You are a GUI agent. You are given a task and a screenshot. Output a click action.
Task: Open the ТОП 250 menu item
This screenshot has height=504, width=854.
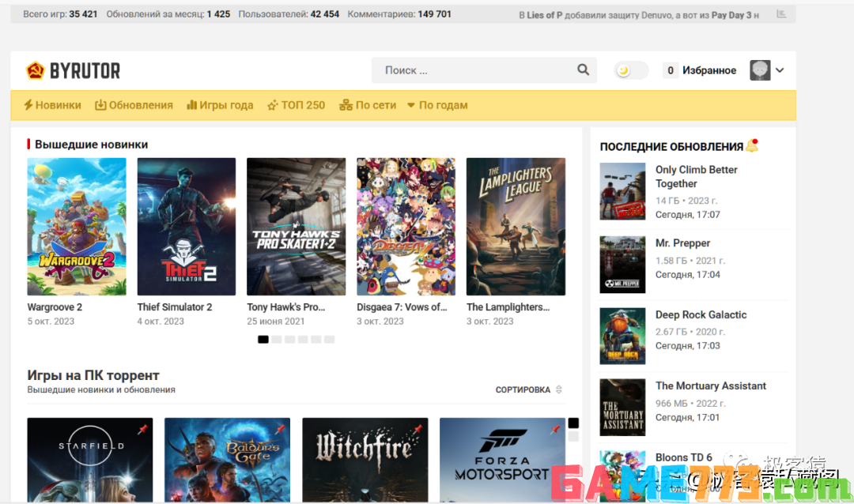coord(296,105)
